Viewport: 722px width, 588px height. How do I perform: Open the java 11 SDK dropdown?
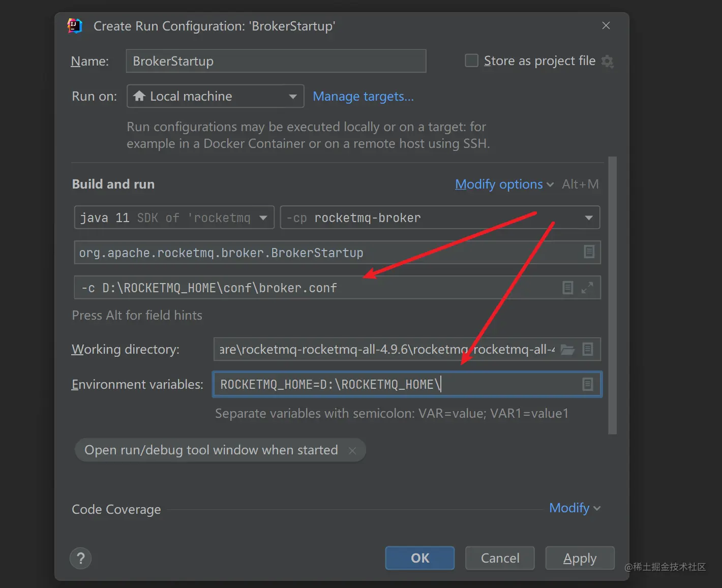click(174, 218)
